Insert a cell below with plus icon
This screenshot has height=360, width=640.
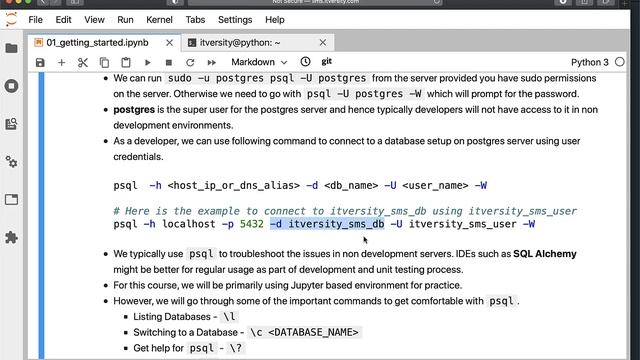click(x=61, y=62)
